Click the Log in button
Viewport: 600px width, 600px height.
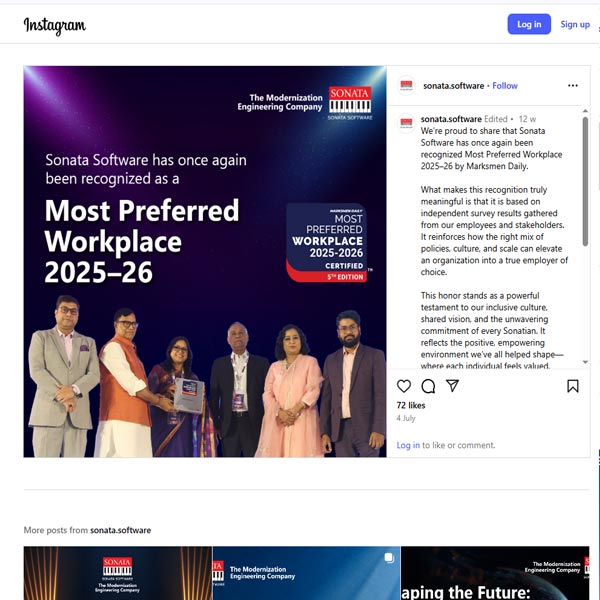click(529, 24)
